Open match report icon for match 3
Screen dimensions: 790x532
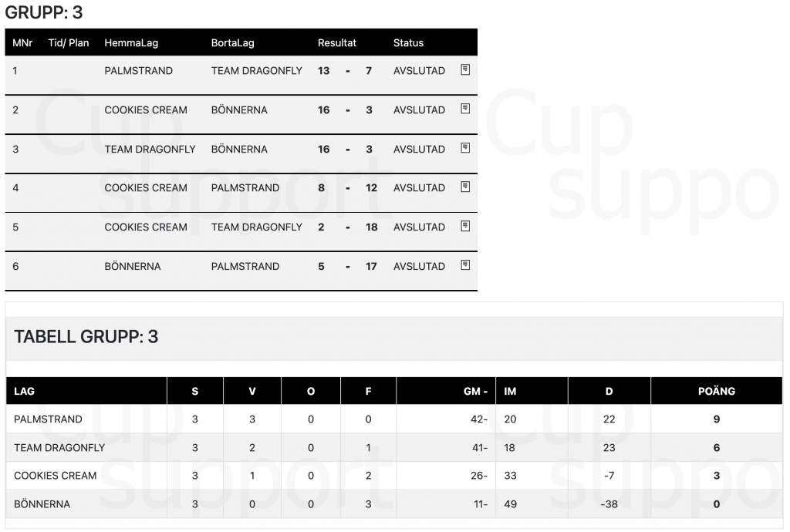[x=465, y=148]
